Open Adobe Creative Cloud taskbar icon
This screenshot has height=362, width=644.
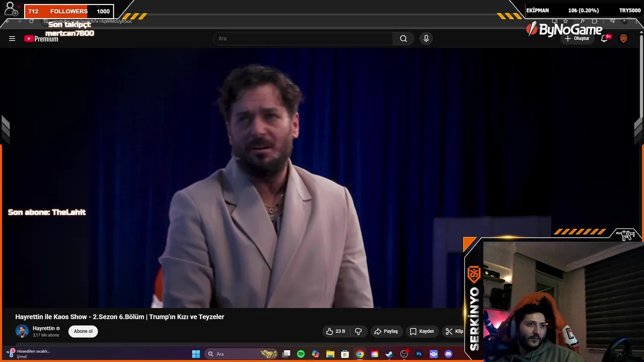(374, 354)
